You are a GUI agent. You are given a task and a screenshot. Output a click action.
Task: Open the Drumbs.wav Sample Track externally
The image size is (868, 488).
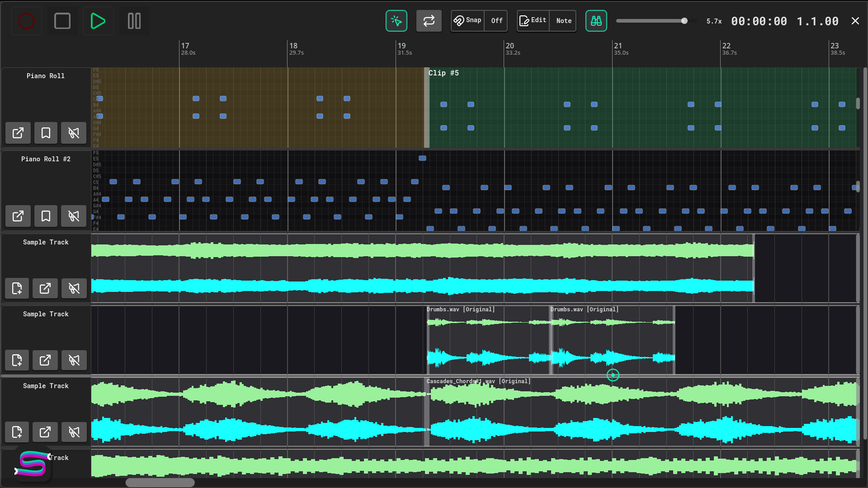click(45, 360)
